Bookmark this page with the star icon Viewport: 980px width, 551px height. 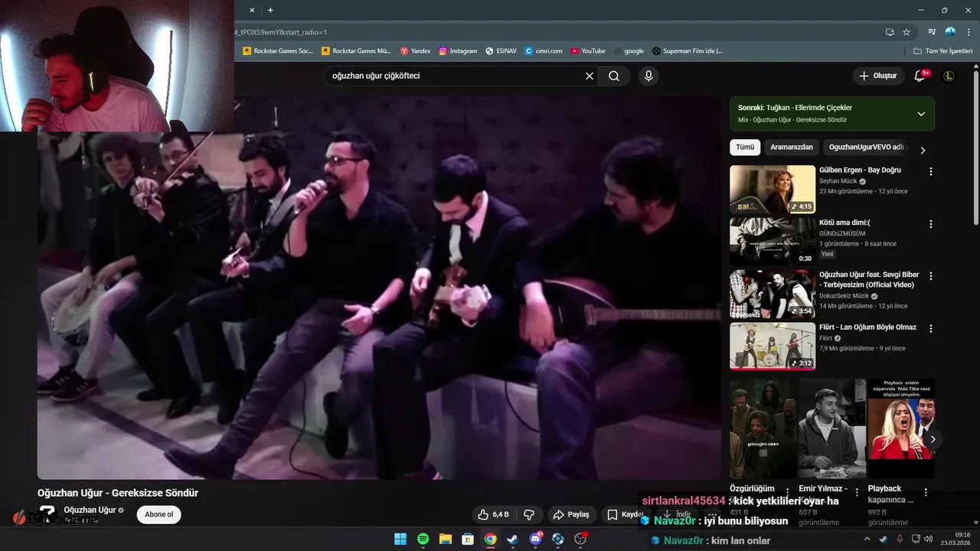tap(906, 32)
